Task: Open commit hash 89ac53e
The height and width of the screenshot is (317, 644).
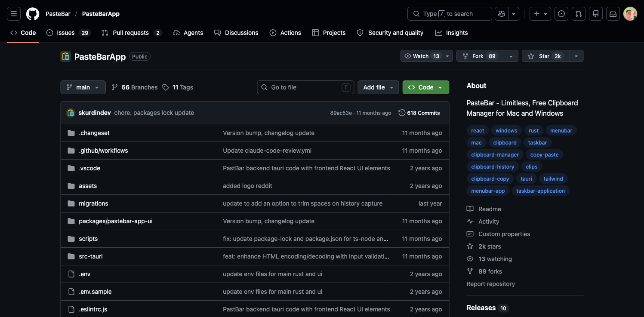Action: pos(341,113)
